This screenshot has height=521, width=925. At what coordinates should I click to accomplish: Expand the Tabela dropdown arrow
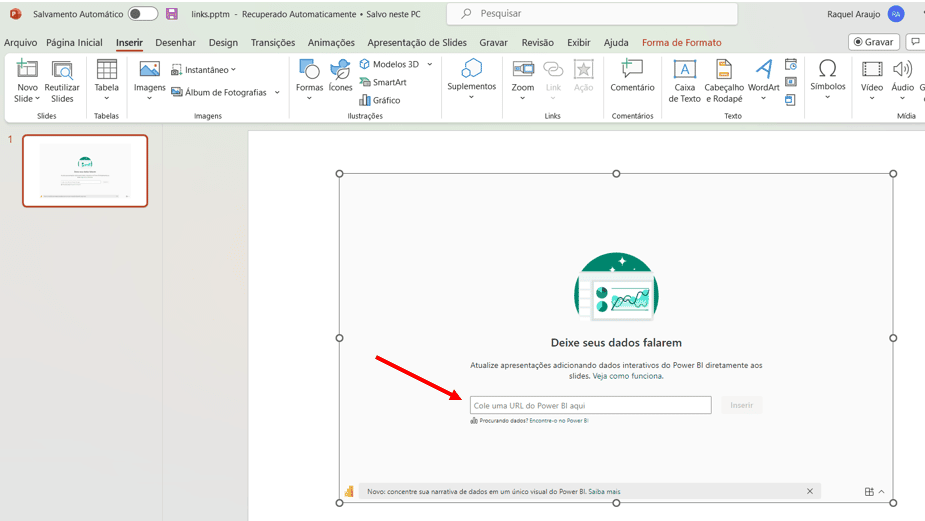coord(107,99)
